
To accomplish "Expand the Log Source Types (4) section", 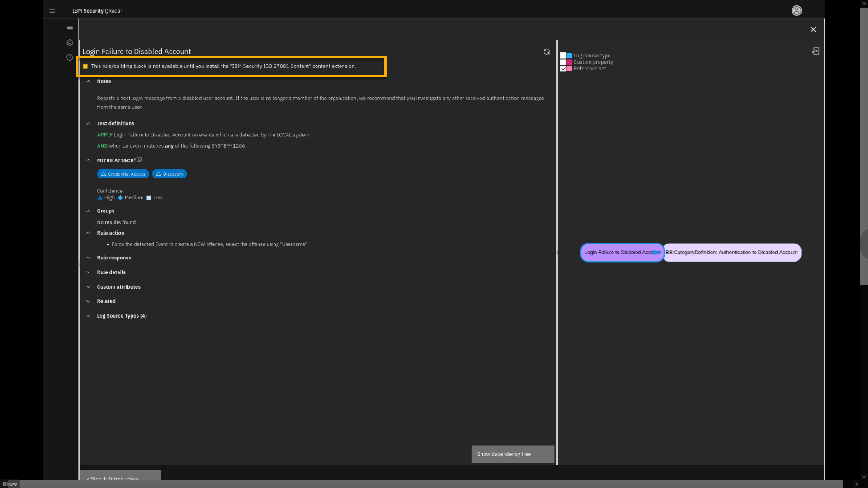I will tap(121, 316).
